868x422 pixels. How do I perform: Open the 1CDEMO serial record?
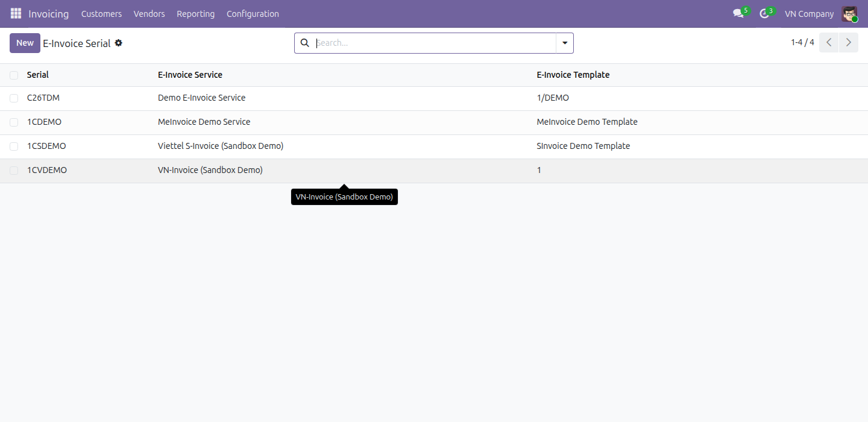44,122
